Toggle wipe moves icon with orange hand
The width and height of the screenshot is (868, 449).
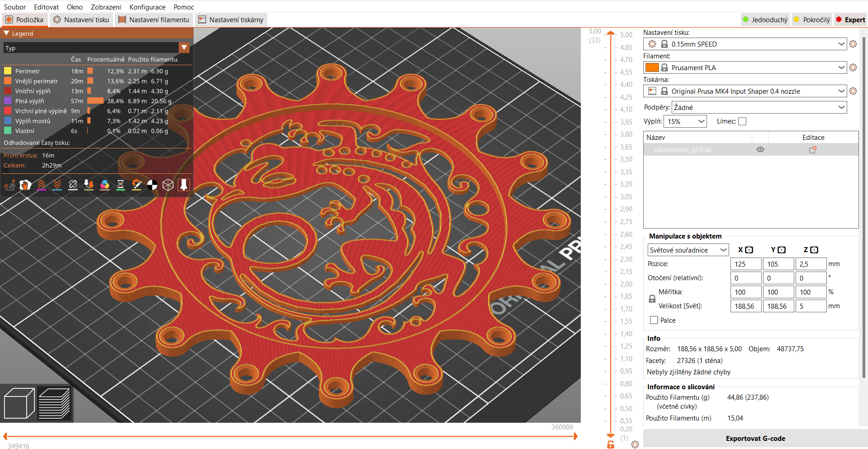tap(25, 185)
